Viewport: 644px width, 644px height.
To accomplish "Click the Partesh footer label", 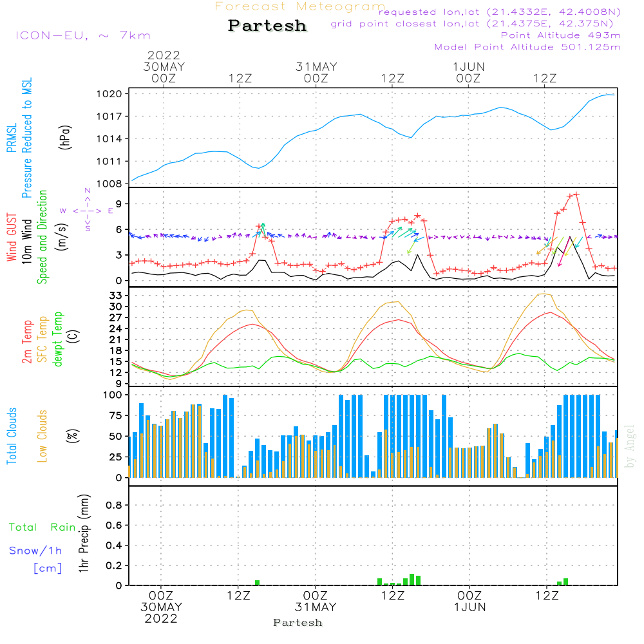I will 298,623.
